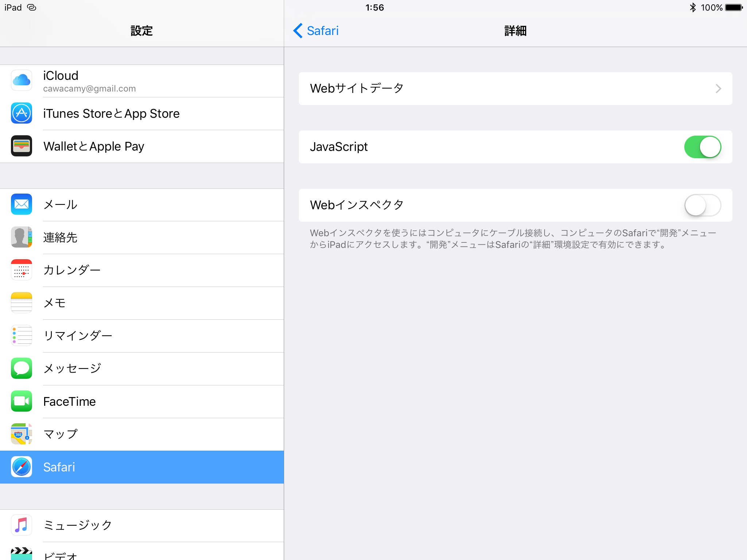This screenshot has width=747, height=560.
Task: Tap the Mail envelope icon
Action: coord(22,205)
